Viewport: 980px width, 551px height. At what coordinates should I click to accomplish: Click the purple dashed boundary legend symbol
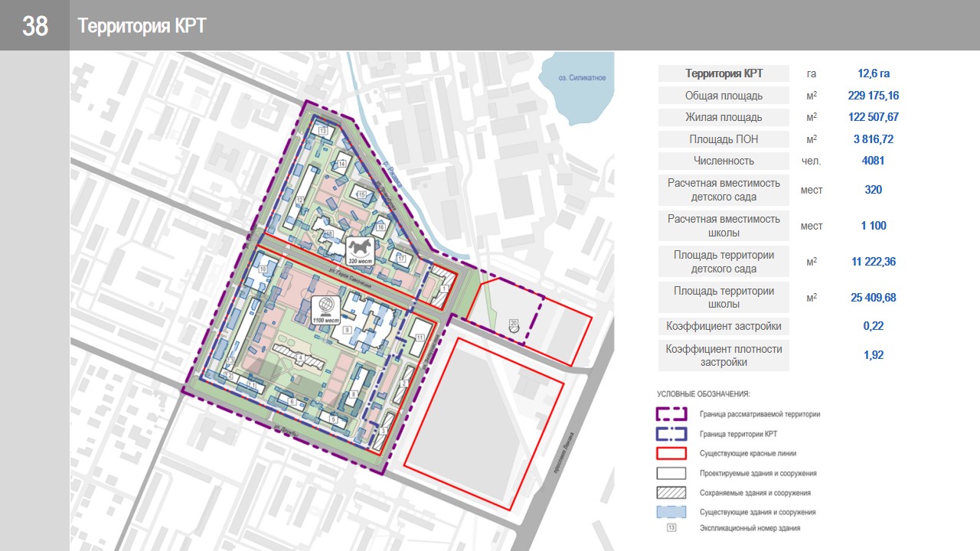671,414
